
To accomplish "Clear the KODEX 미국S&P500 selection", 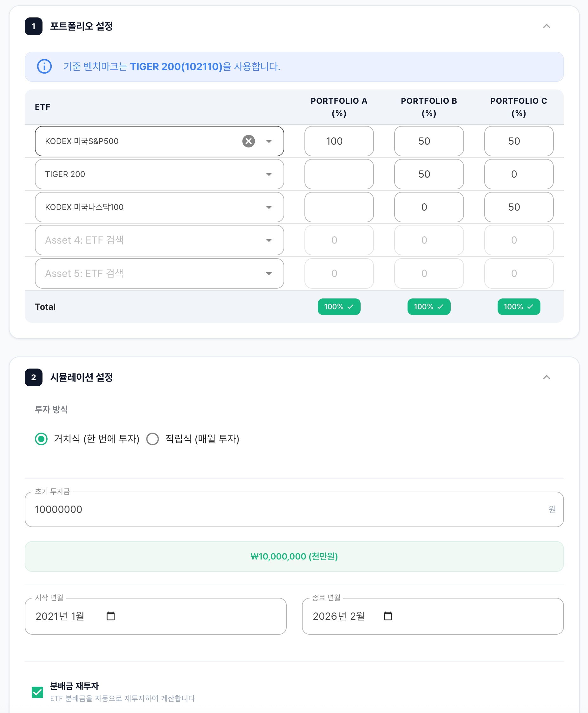I will (248, 141).
